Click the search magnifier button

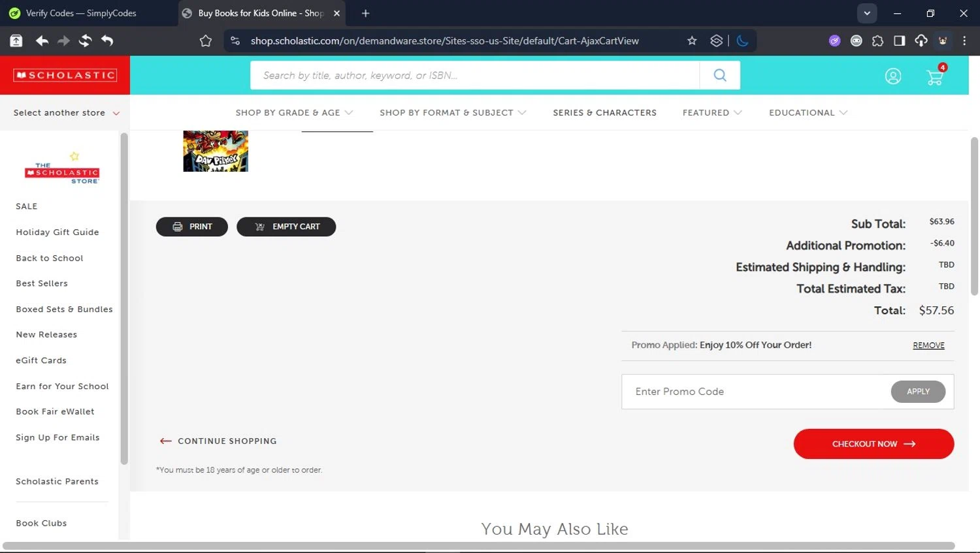click(x=720, y=75)
